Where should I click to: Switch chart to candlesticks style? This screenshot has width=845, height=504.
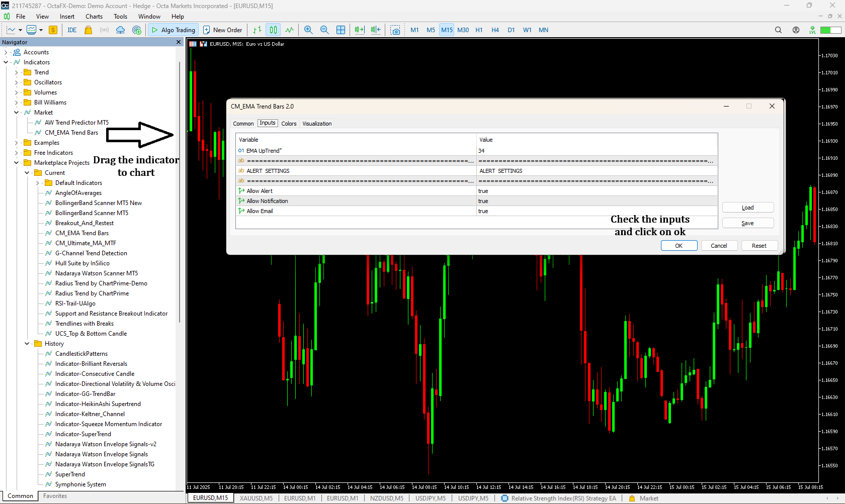tap(273, 30)
